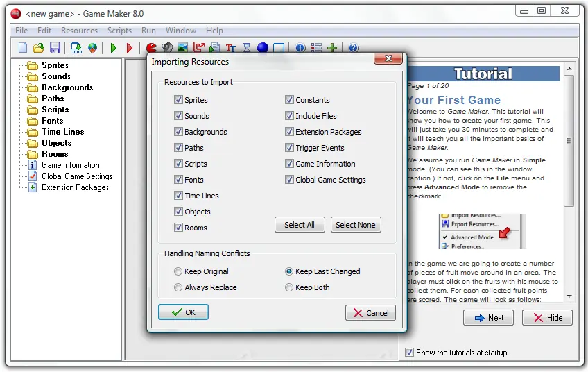Toggle the Scripts import checkbox
Screen dimensions: 588x372
pyautogui.click(x=178, y=164)
